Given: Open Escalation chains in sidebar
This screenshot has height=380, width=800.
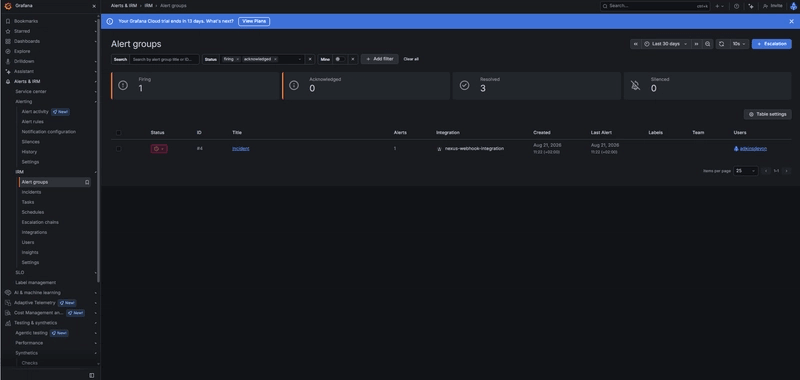Looking at the screenshot, I should coord(40,222).
